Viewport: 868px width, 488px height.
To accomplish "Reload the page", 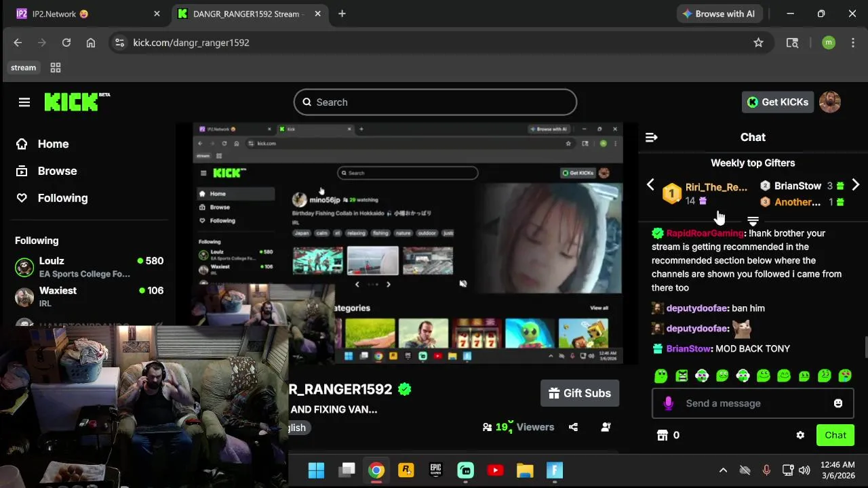I will coord(66,43).
